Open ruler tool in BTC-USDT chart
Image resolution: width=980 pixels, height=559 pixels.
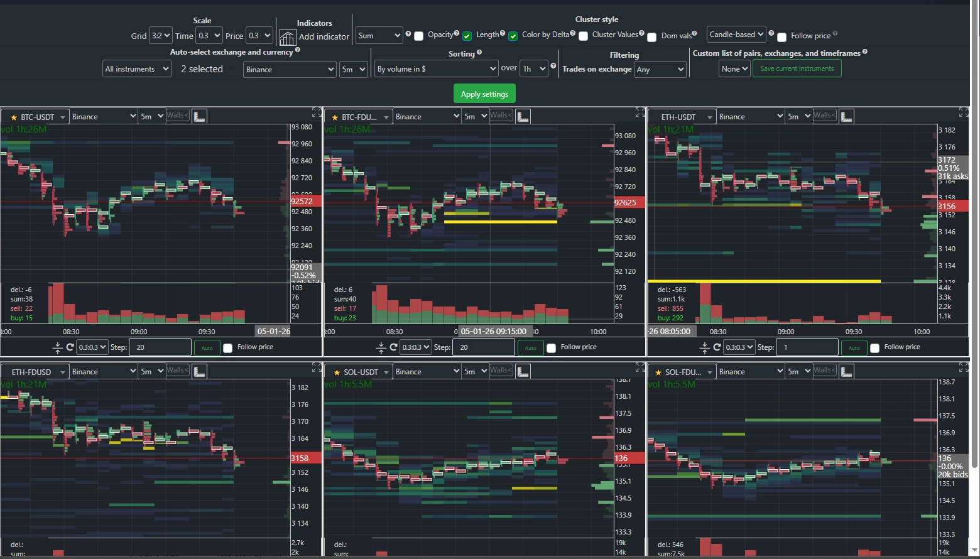click(199, 116)
